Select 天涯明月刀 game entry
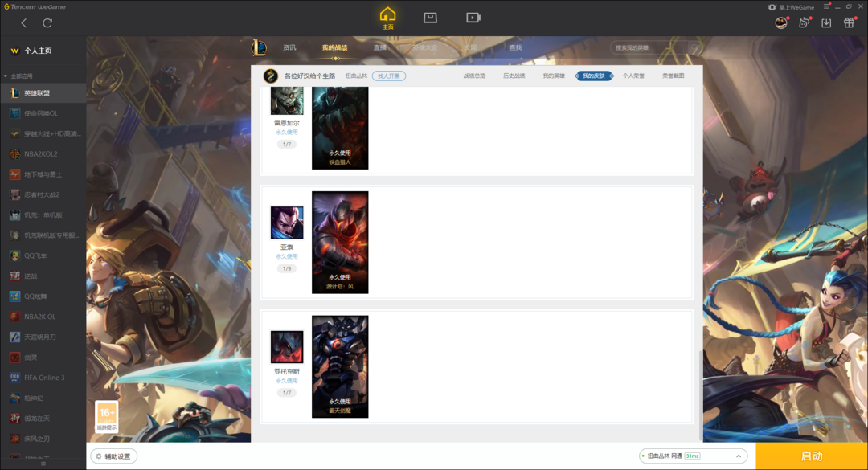This screenshot has height=470, width=868. click(43, 337)
